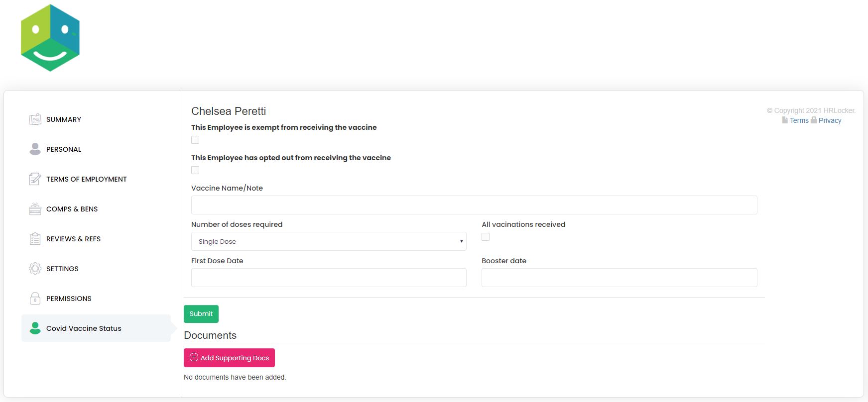868x402 pixels.
Task: Check All vacinations received box
Action: click(x=486, y=237)
